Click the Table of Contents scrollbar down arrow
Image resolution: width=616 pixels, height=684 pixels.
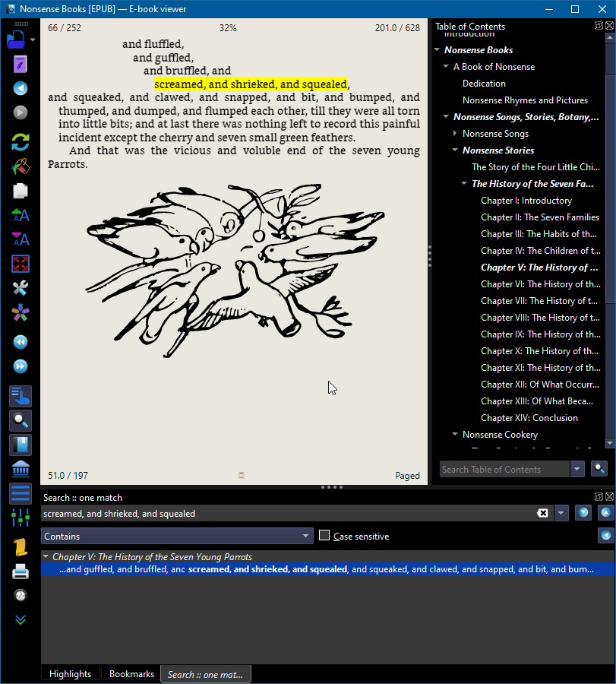[x=610, y=443]
